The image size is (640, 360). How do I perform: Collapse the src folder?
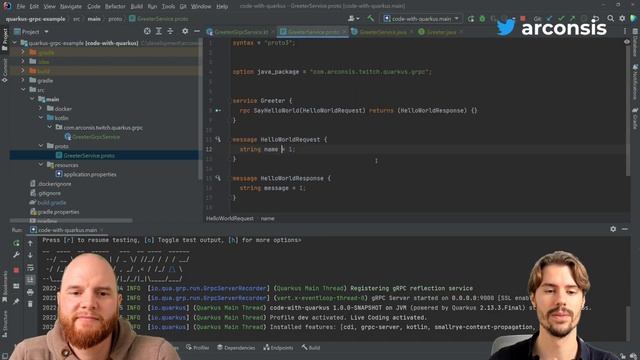point(23,90)
